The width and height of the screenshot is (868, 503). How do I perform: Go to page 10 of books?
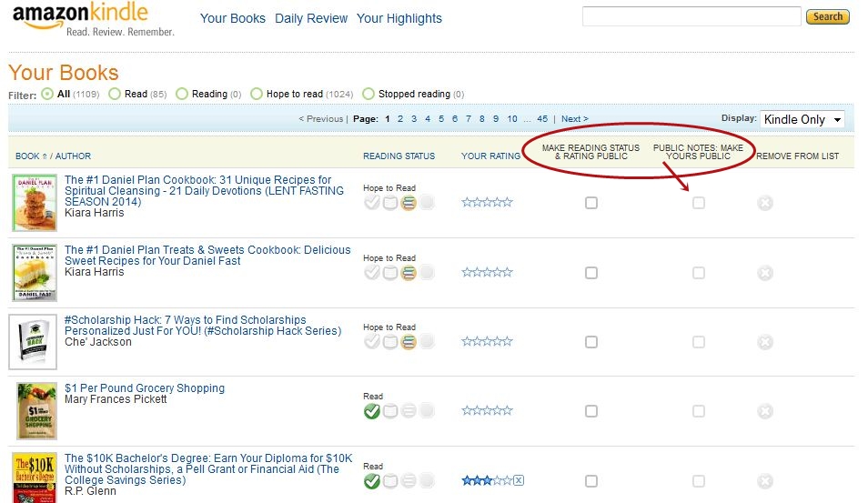click(x=512, y=119)
